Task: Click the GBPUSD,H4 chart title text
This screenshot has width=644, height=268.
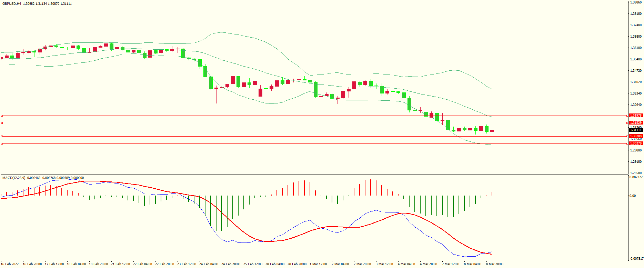Action: pyautogui.click(x=12, y=4)
